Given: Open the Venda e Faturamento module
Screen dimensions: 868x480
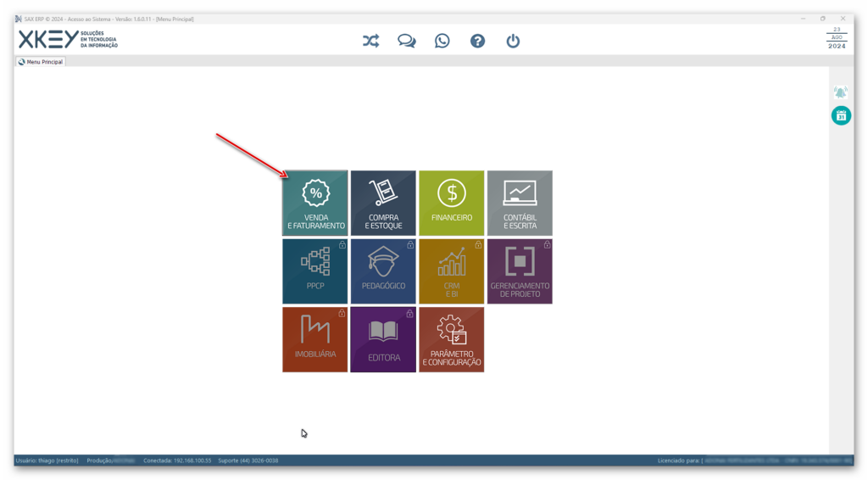Looking at the screenshot, I should (315, 203).
